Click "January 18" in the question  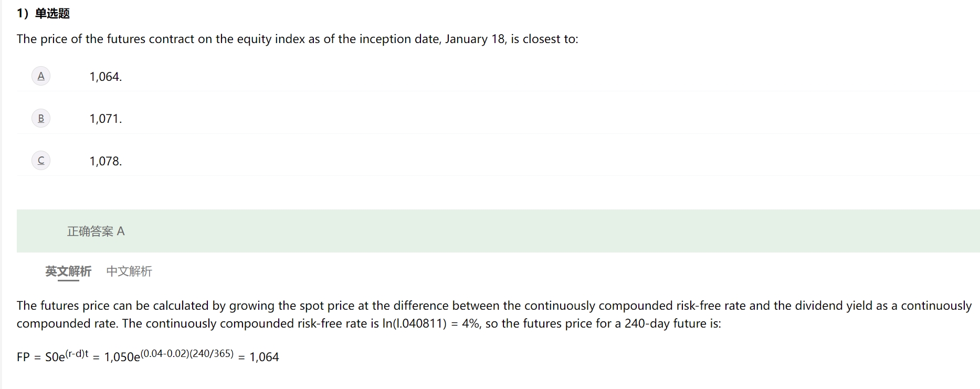(475, 39)
